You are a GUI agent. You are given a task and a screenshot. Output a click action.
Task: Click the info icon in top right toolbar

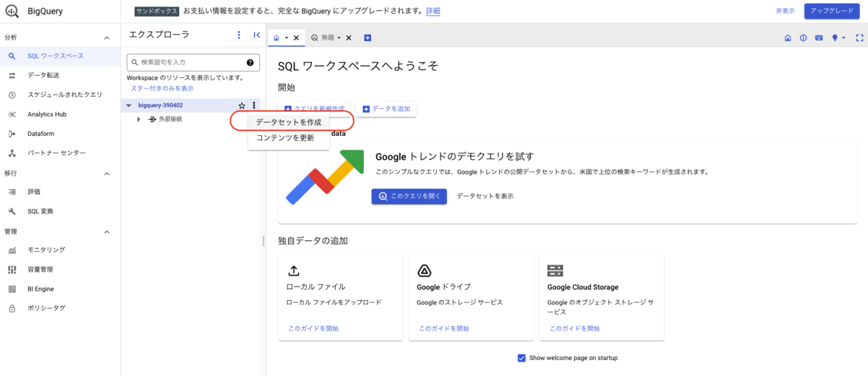803,38
